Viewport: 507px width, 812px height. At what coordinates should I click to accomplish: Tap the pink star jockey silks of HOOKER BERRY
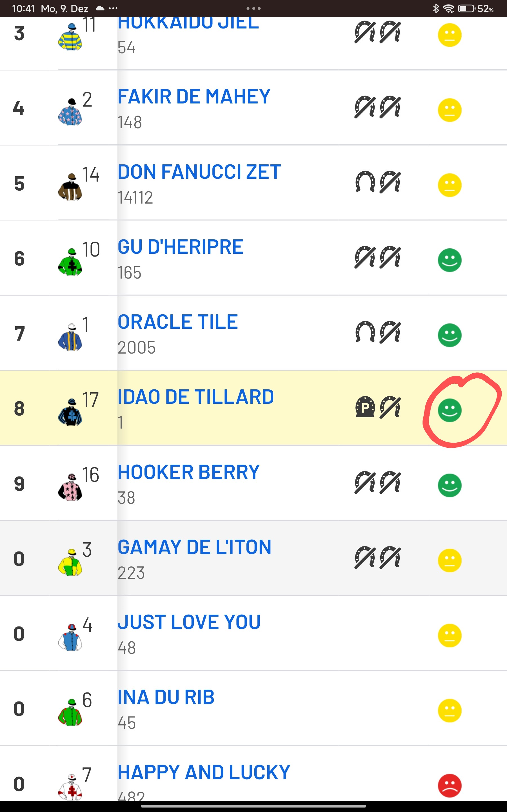click(70, 487)
